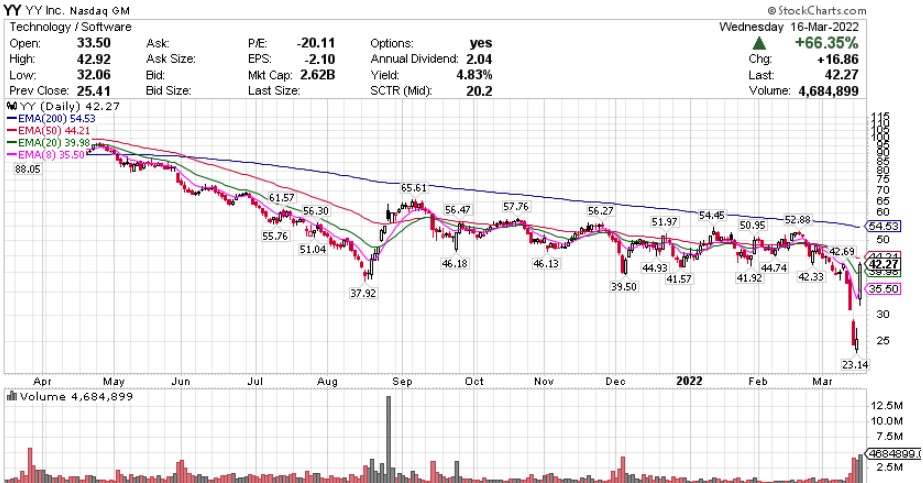Image resolution: width=923 pixels, height=483 pixels.
Task: Click the 61.57 price label
Action: pyautogui.click(x=281, y=198)
